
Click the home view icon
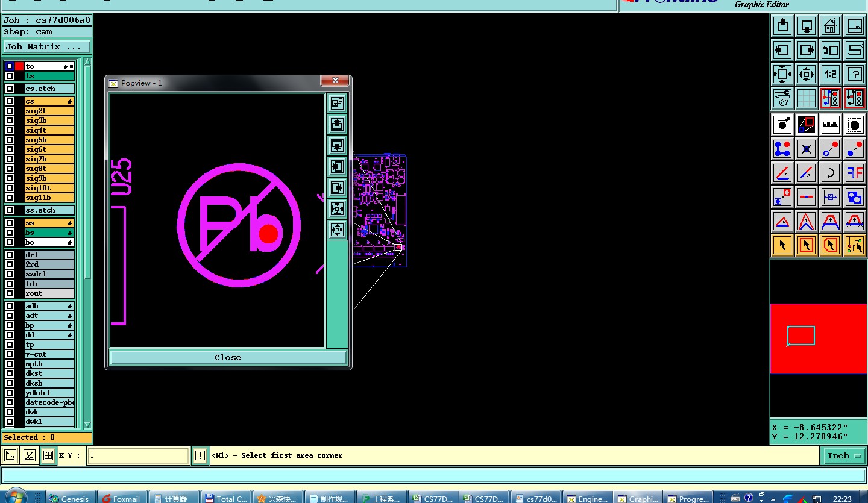coord(831,26)
